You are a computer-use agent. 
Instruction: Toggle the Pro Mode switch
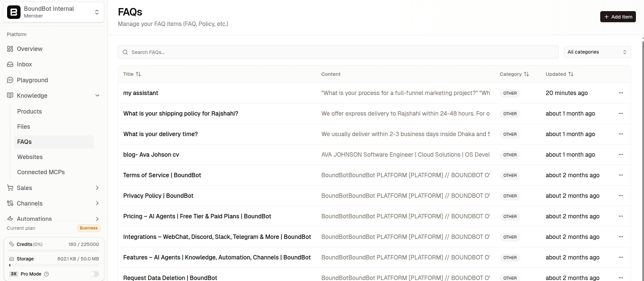click(94, 274)
